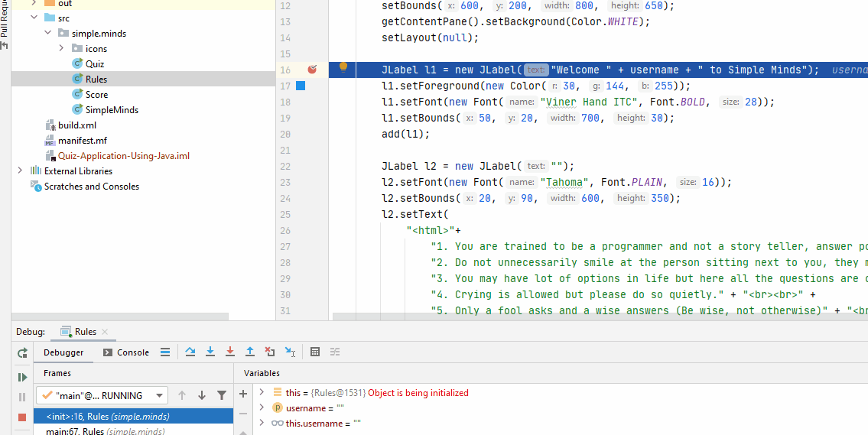Click the yellow intention lightbulb on line 16

(343, 67)
